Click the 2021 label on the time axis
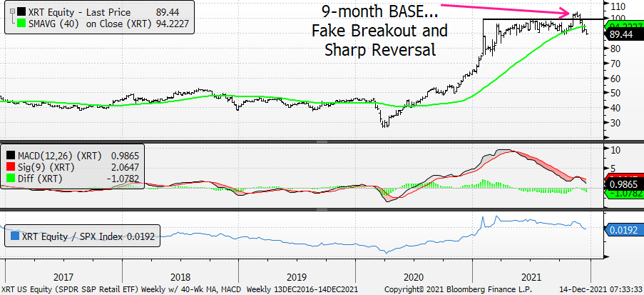 tap(530, 277)
